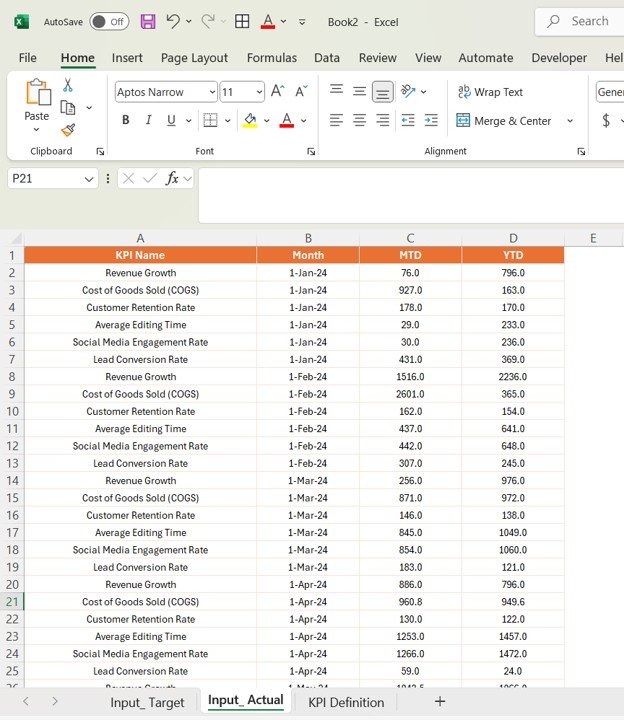Viewport: 624px width, 720px height.
Task: Toggle the AutoSave switch
Action: [108, 21]
